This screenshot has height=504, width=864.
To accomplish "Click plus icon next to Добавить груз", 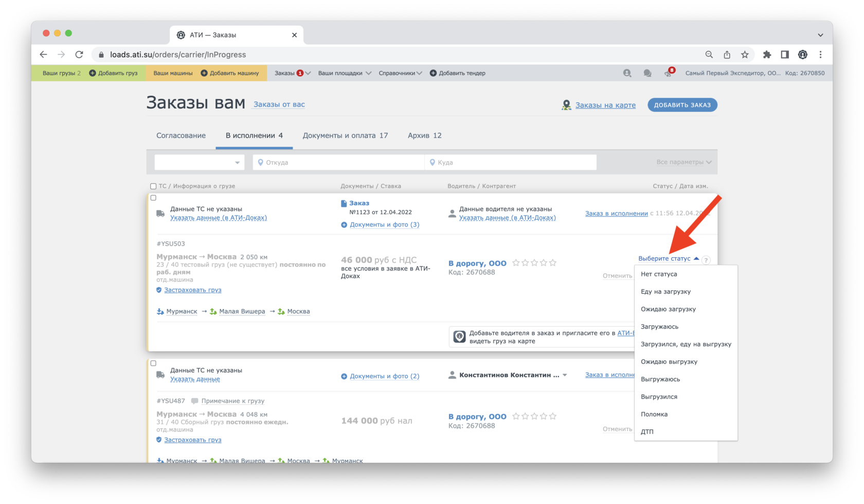I will (93, 73).
